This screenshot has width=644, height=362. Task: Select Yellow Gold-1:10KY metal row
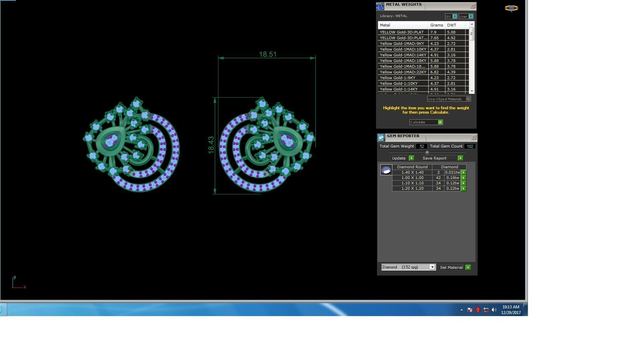pos(403,83)
